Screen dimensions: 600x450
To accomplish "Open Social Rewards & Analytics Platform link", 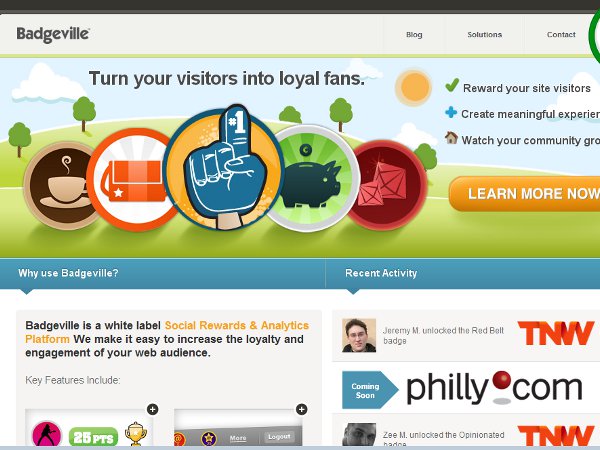I will (167, 332).
